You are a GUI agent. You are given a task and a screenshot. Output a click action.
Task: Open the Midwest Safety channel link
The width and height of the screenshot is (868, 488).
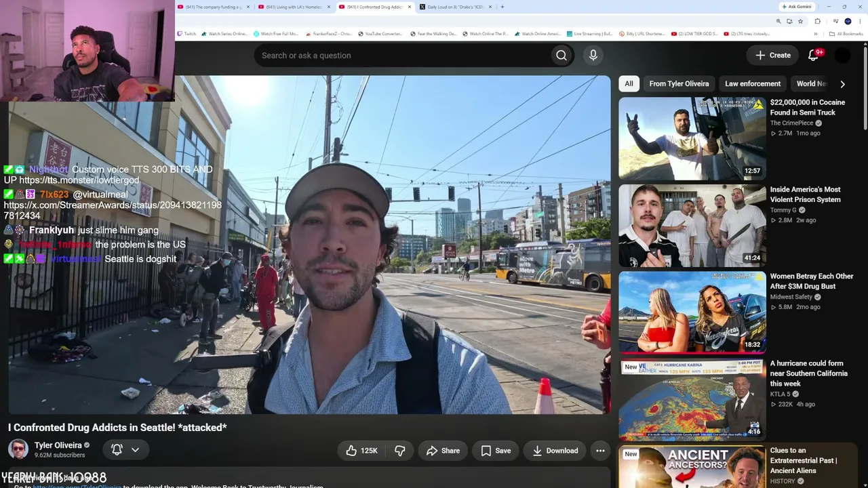click(x=791, y=297)
